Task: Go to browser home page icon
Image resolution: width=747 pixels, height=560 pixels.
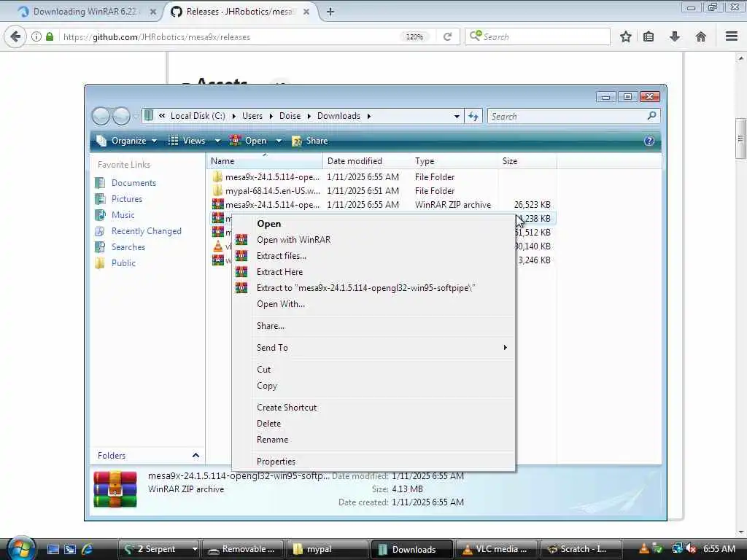Action: [x=701, y=36]
